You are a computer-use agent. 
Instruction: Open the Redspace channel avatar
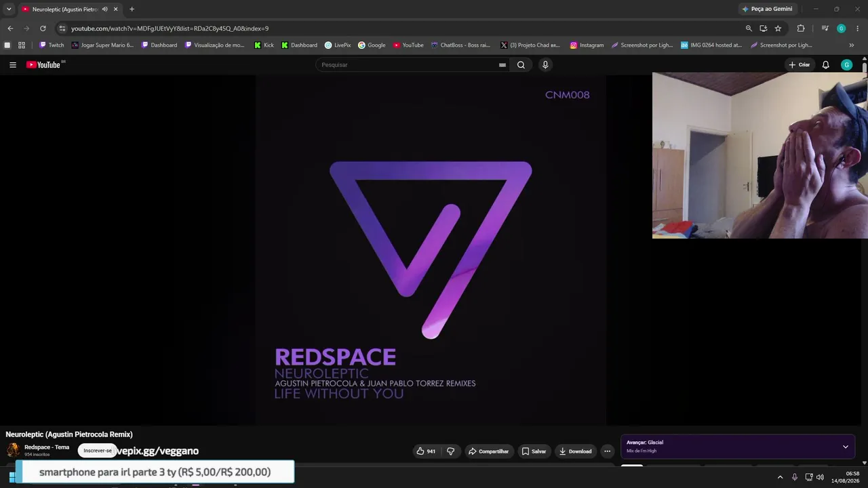(x=13, y=450)
